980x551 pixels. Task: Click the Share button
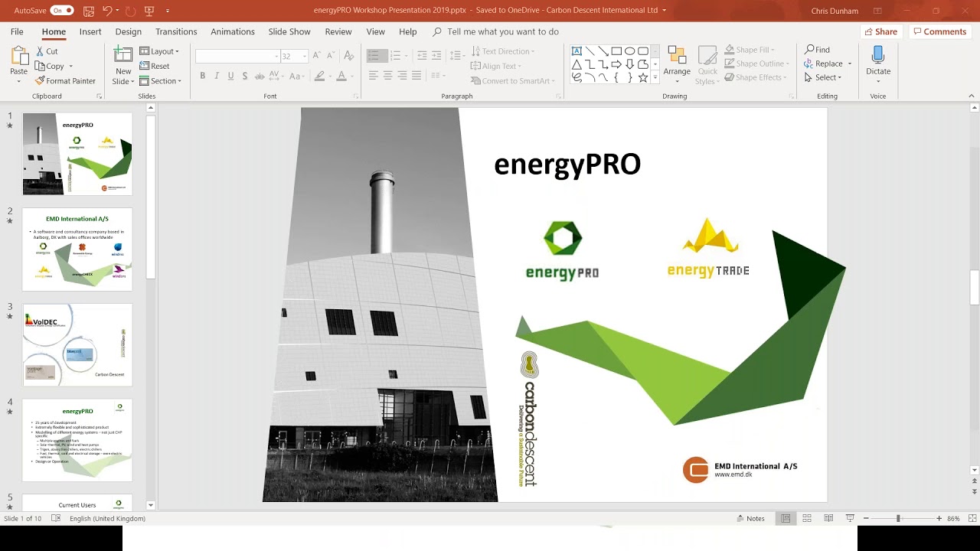pos(880,31)
